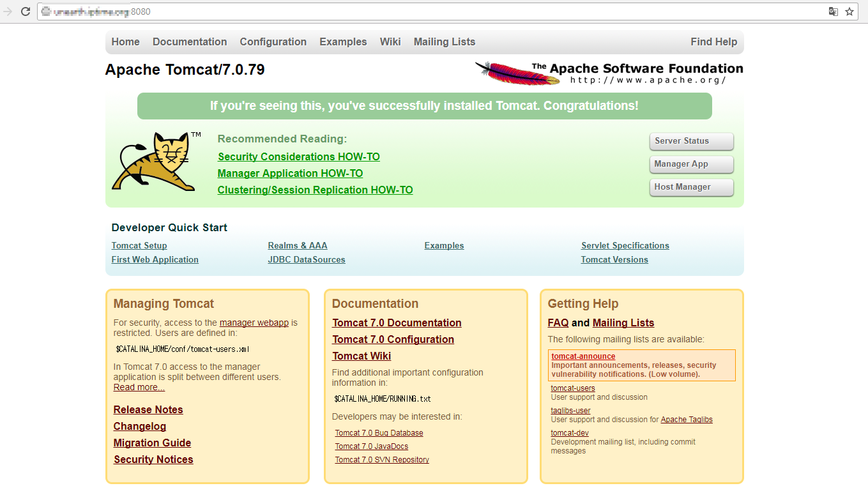Go forward using the browser arrow icon
This screenshot has height=502, width=868.
point(8,11)
